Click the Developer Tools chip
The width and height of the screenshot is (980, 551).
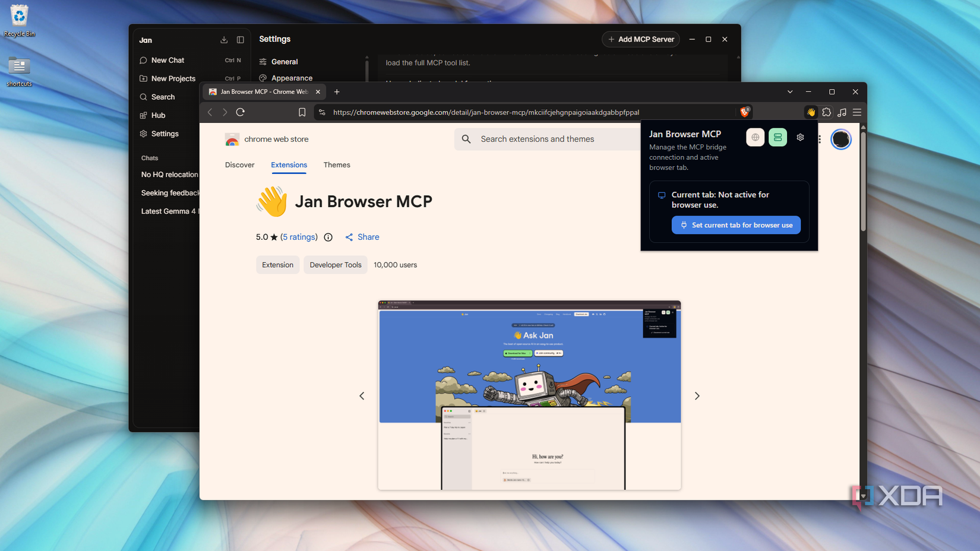336,265
